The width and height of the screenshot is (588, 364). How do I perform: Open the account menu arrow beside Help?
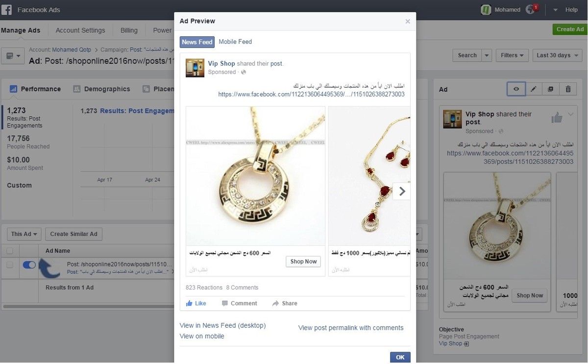(x=556, y=10)
